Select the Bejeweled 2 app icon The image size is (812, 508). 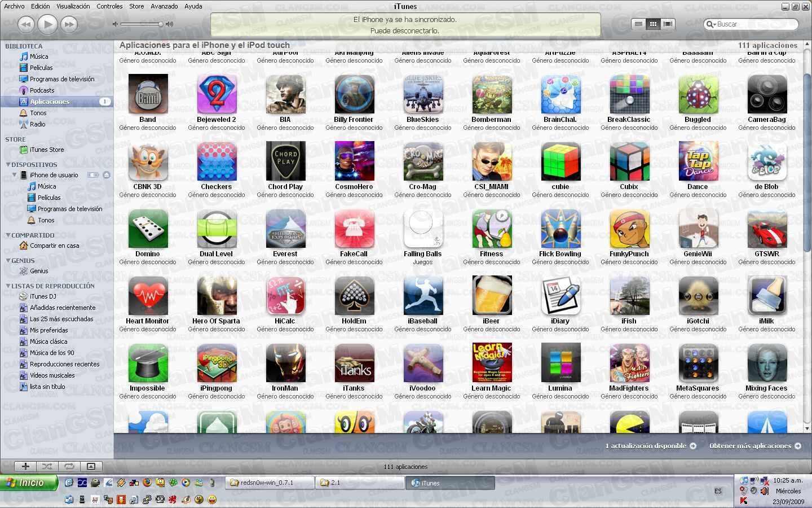[x=217, y=94]
